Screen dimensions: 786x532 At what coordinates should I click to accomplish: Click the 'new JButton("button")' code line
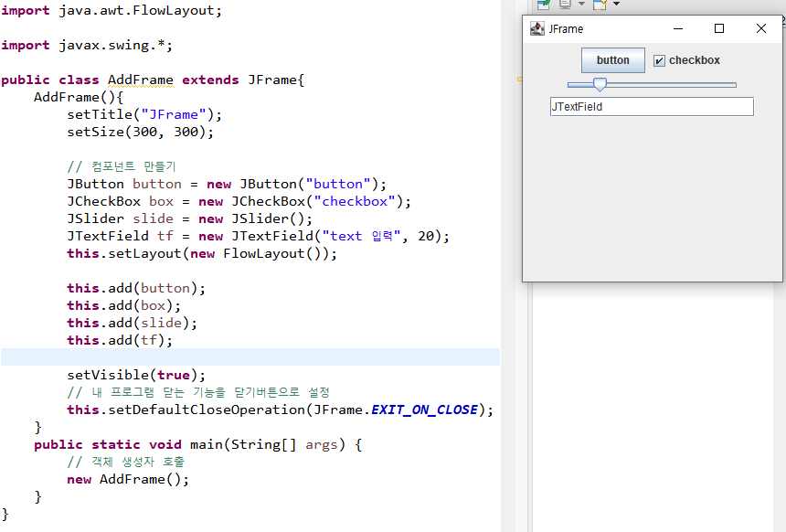[x=227, y=184]
